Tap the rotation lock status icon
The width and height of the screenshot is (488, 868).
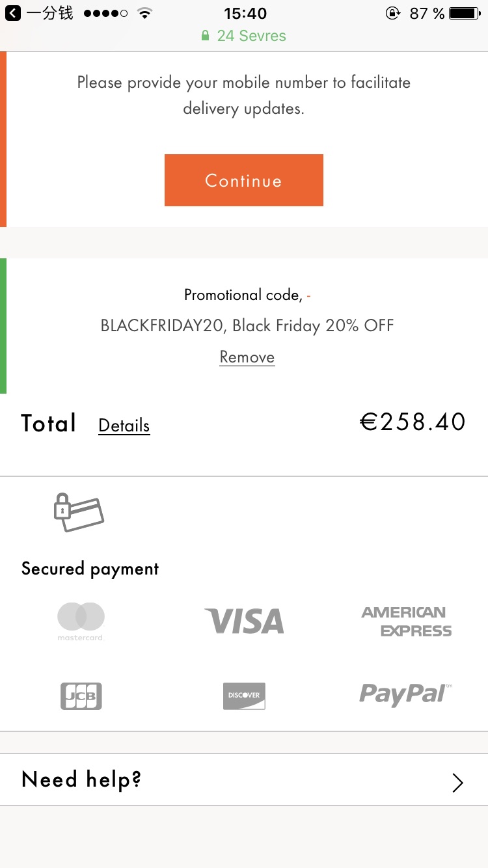click(393, 13)
